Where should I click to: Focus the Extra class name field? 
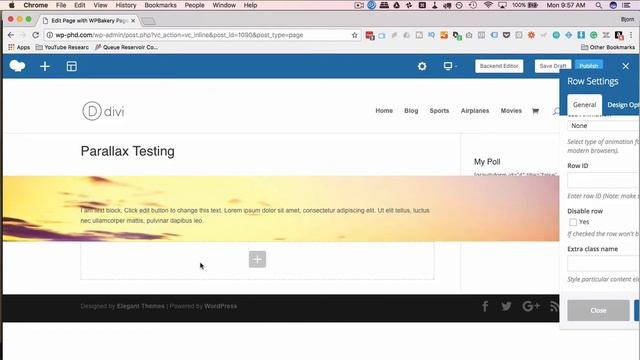point(604,264)
